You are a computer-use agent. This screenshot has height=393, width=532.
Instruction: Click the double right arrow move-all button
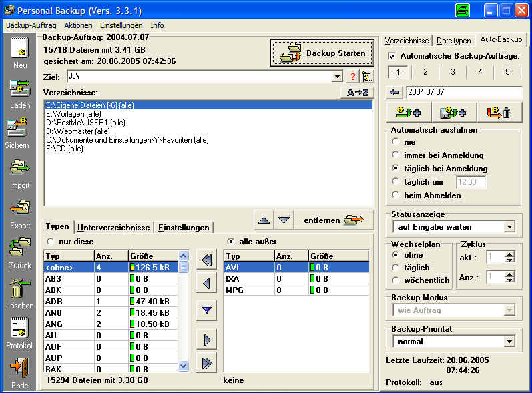point(206,363)
